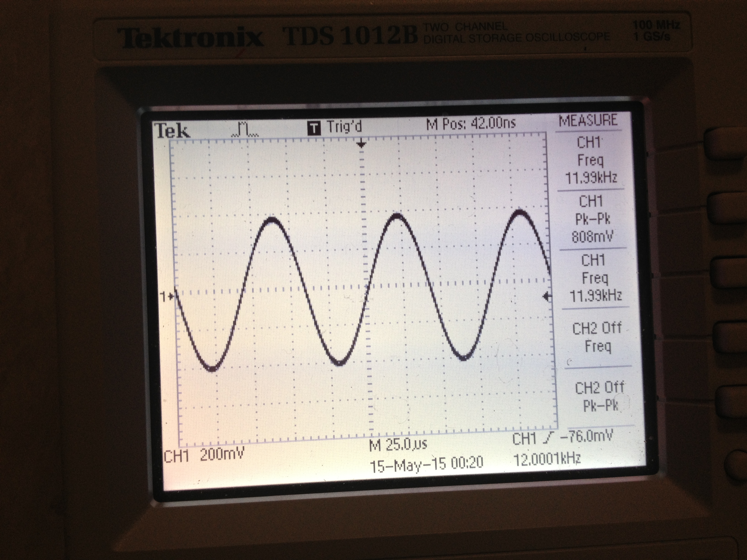
Task: Click the right-side trigger level arrow
Action: [547, 297]
